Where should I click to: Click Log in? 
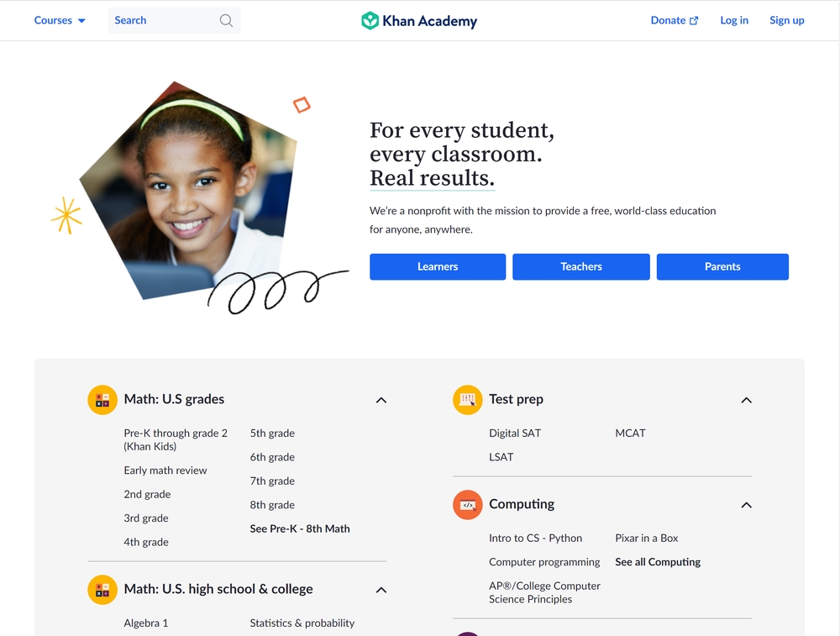[734, 20]
